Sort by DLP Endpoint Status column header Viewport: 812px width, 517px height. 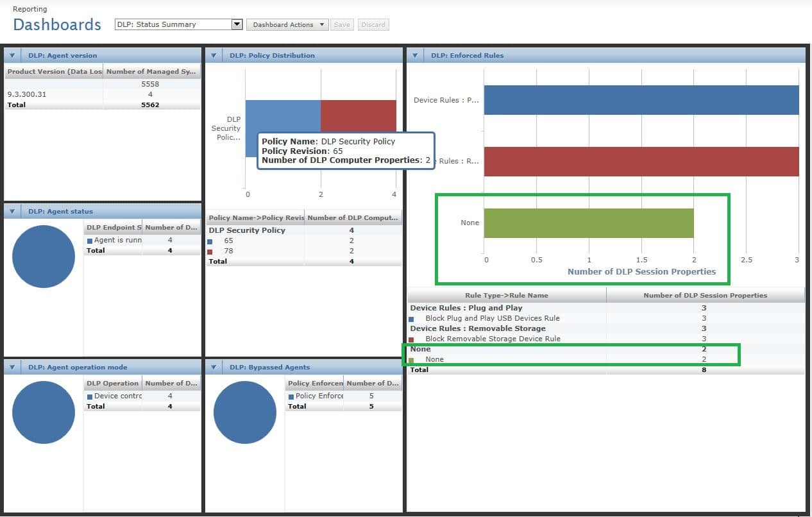(x=114, y=227)
